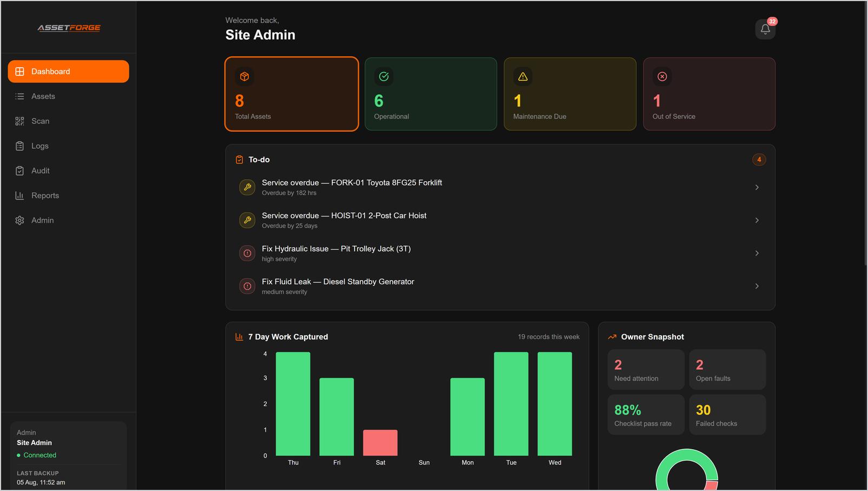Click the '19 records this week' text

(549, 337)
